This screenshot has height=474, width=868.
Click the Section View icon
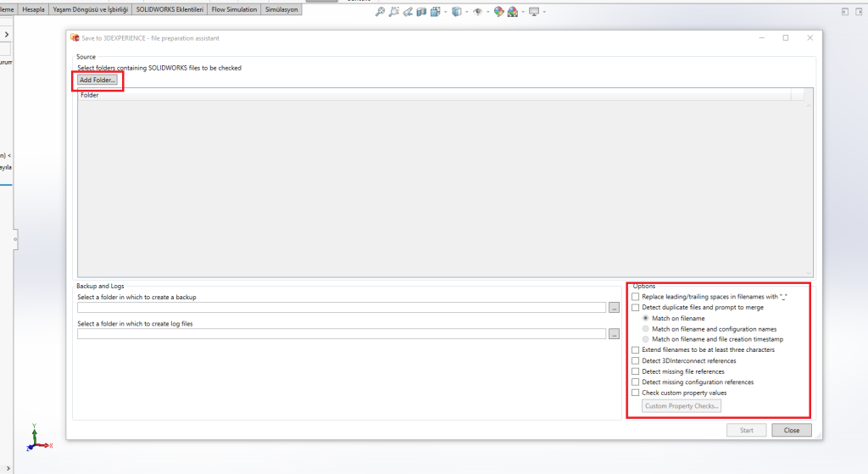[421, 12]
